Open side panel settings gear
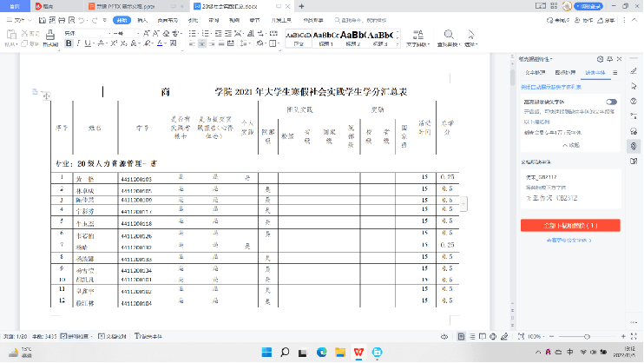644x363 pixels. coord(600,59)
